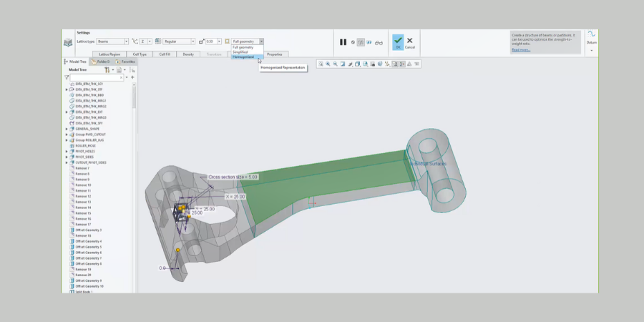
Task: Click the green OK checkmark
Action: 398,42
